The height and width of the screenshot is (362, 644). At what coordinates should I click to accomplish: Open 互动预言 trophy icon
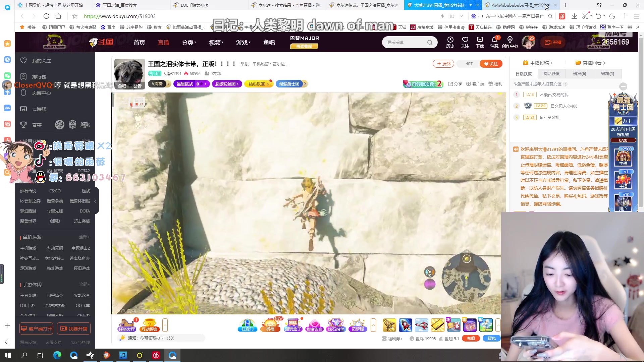(x=150, y=325)
